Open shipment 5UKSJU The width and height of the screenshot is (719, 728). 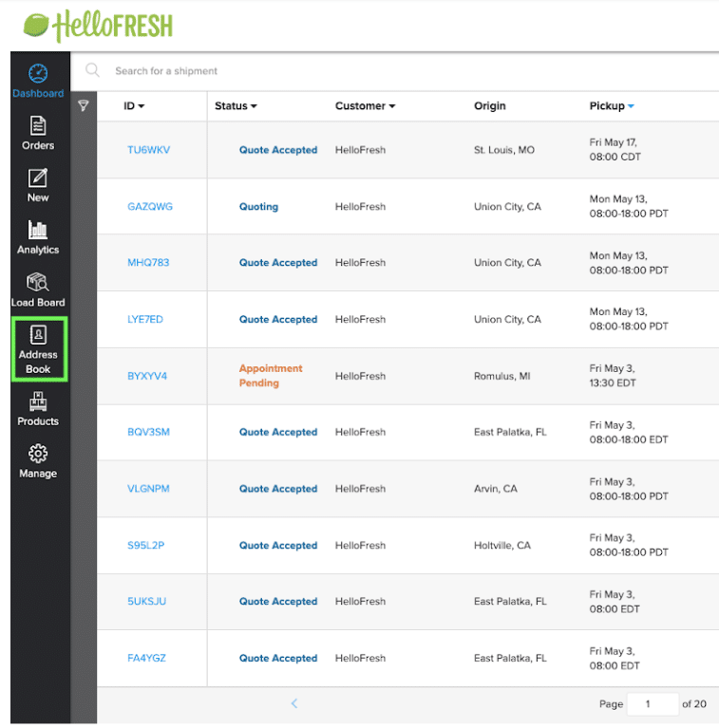pyautogui.click(x=147, y=602)
